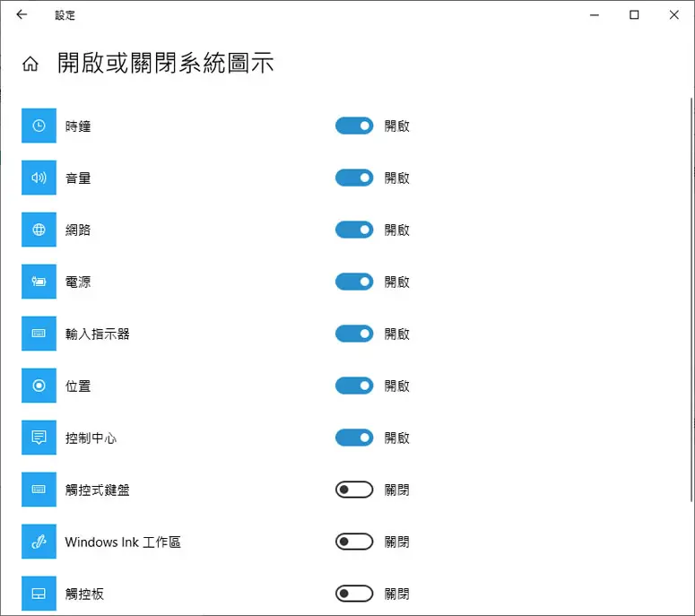The width and height of the screenshot is (695, 616).
Task: Turn off the 網路 toggle switch
Action: click(x=354, y=230)
